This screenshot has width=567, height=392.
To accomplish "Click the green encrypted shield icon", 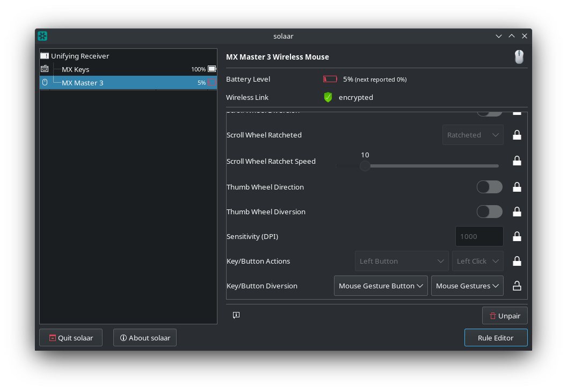I will 328,97.
